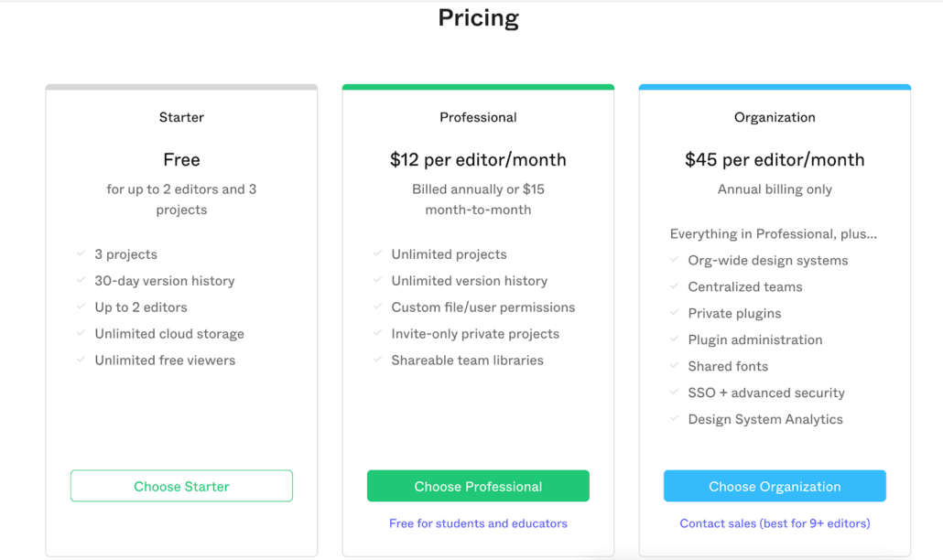Click checkmark next to Design System Analytics
Image resolution: width=943 pixels, height=560 pixels.
pos(675,419)
